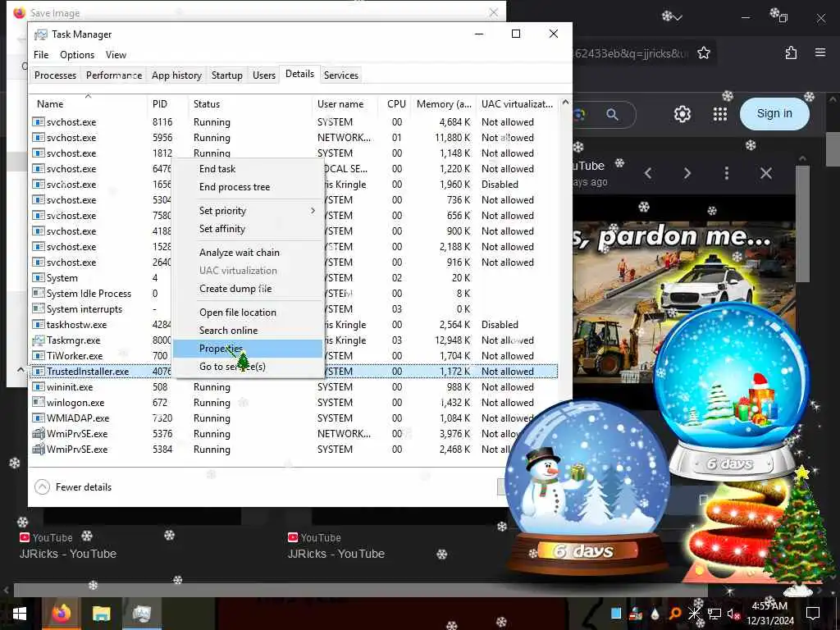Click the muted volume tray icon
This screenshot has height=630, width=840.
[733, 614]
